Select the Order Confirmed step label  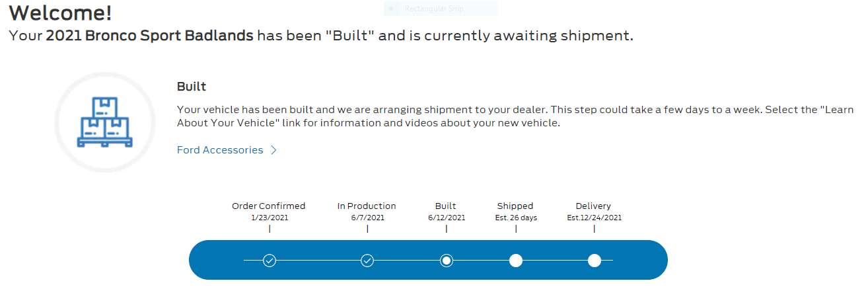(269, 206)
